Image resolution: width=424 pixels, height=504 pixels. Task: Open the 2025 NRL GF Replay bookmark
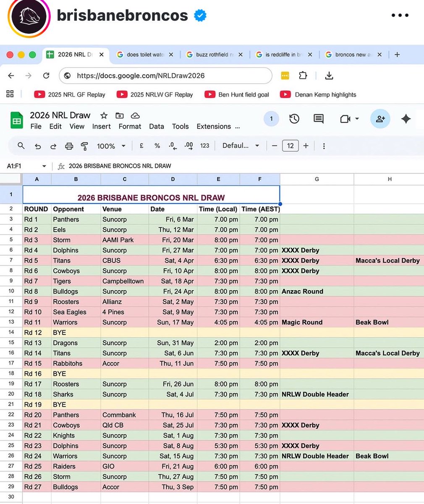click(x=70, y=94)
